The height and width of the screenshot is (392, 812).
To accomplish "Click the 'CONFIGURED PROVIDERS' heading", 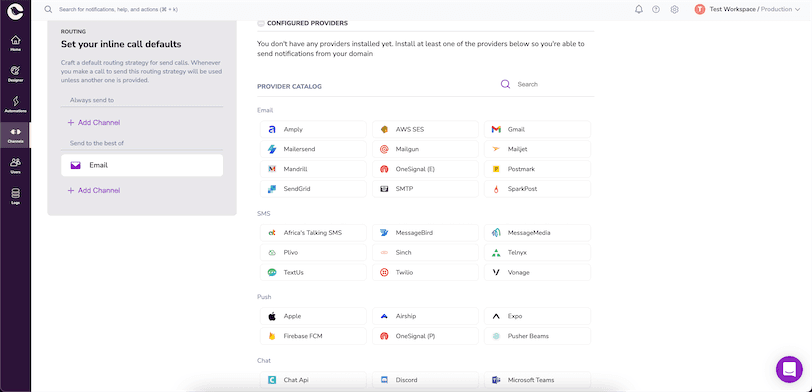I will pos(307,23).
